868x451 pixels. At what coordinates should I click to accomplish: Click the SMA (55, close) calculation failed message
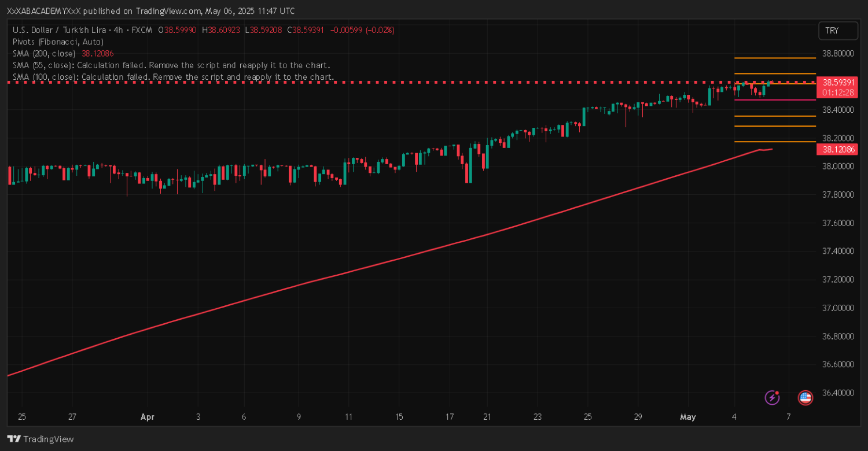(x=171, y=65)
